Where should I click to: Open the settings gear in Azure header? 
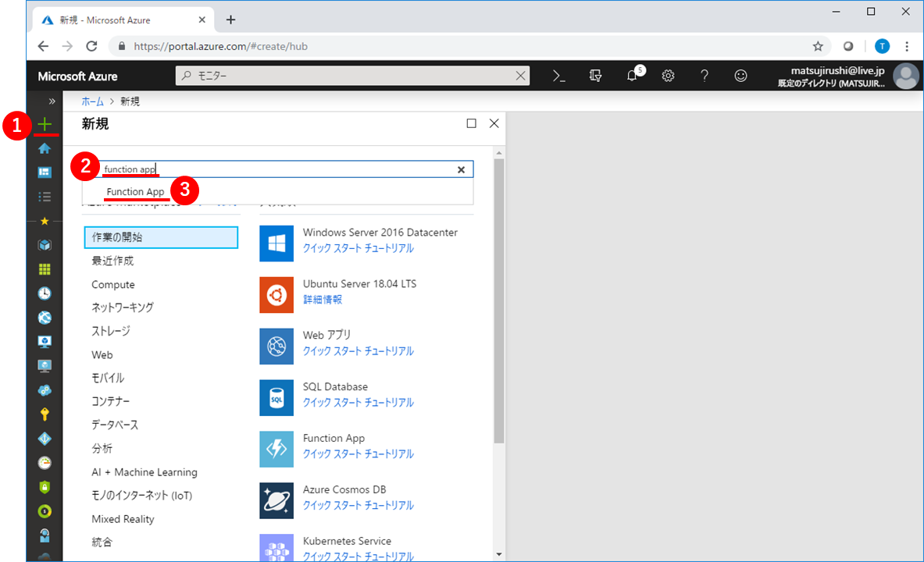668,76
